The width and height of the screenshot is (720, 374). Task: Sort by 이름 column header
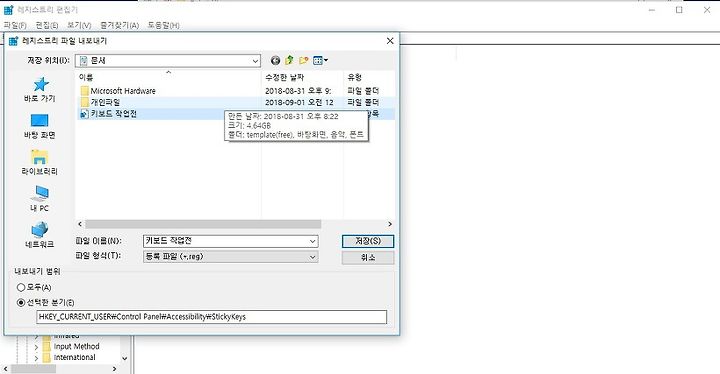169,77
